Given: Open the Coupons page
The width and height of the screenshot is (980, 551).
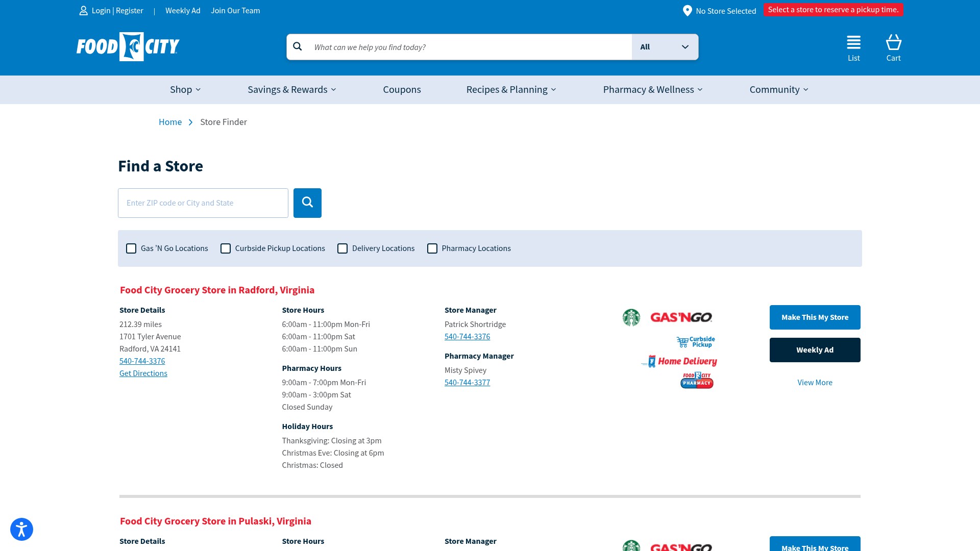Looking at the screenshot, I should coord(402,90).
